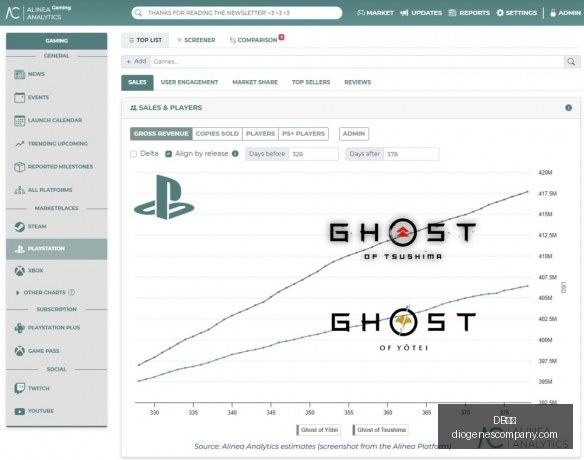
Task: Select All Platforms hierarchy icon
Action: pos(19,190)
